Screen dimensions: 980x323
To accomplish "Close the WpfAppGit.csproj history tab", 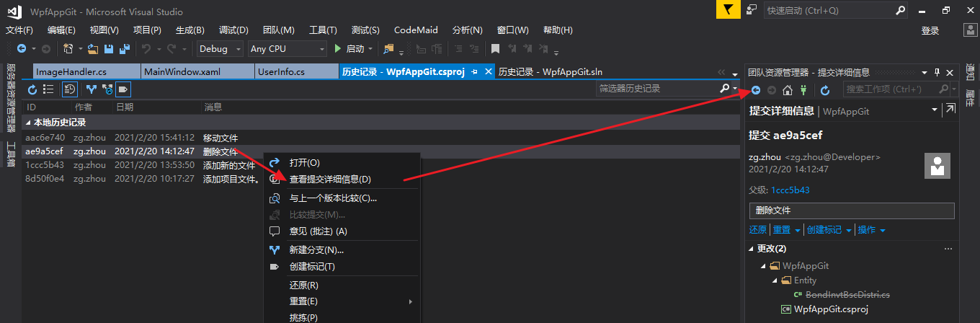I will 488,71.
